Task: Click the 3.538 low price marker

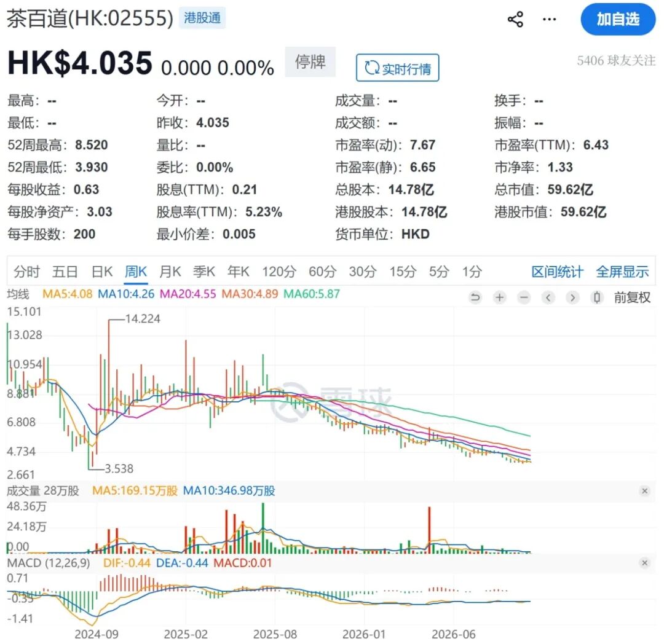Action: coord(119,469)
